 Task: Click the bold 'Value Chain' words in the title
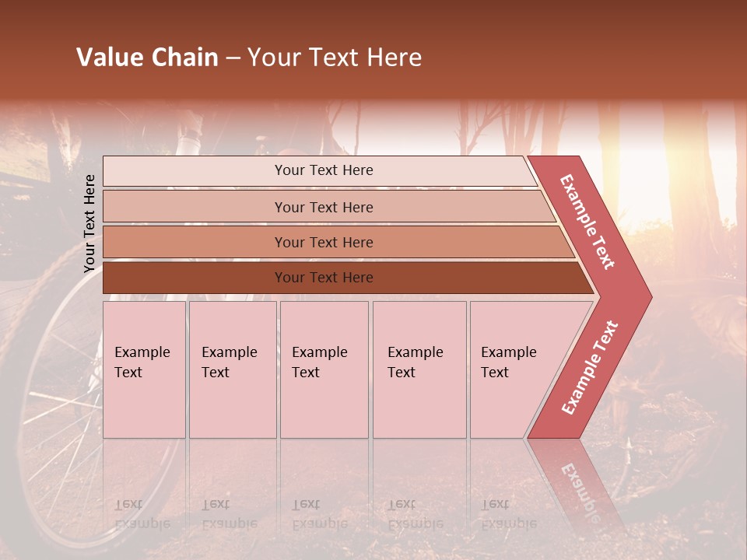147,57
